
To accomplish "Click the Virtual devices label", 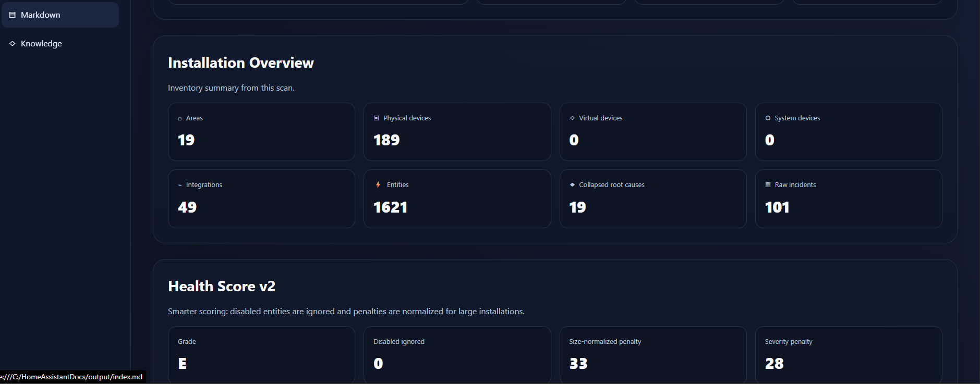I will click(601, 118).
